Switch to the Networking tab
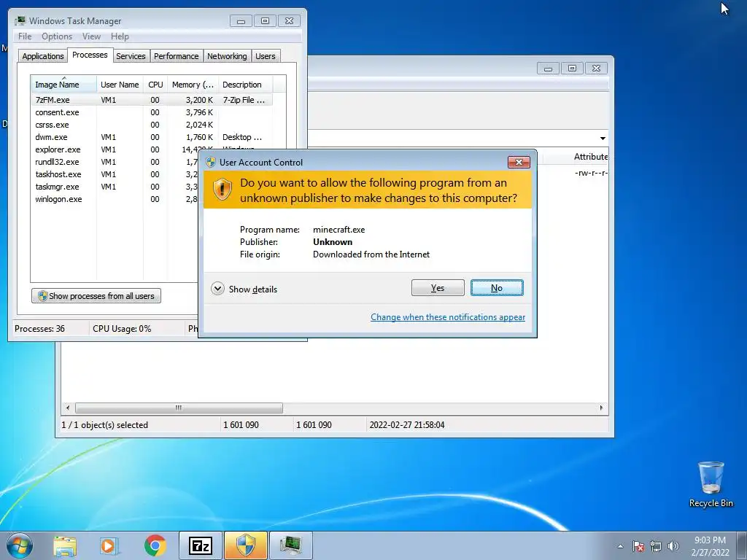747x560 pixels. (227, 56)
